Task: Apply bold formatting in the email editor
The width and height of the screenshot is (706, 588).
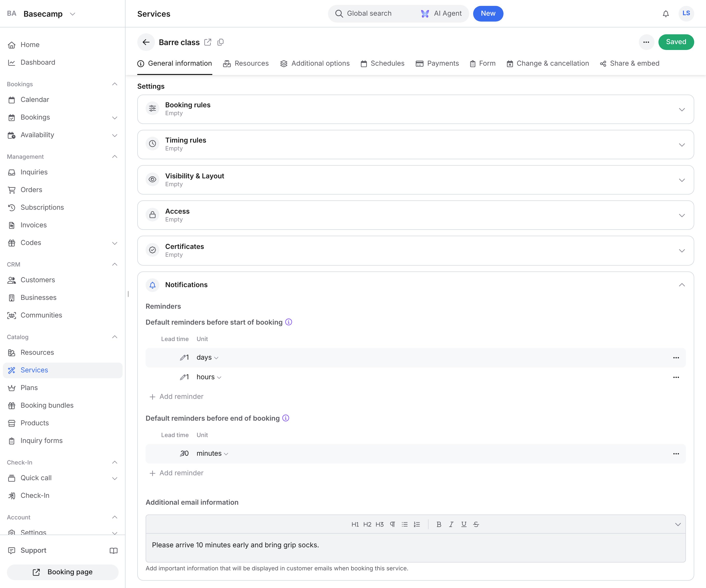Action: (439, 524)
